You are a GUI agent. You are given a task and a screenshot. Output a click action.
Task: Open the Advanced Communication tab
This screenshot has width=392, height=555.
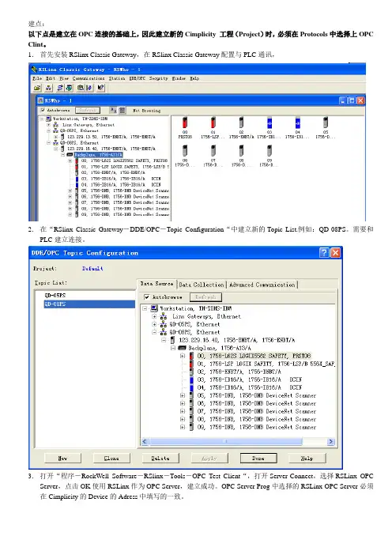click(x=262, y=285)
